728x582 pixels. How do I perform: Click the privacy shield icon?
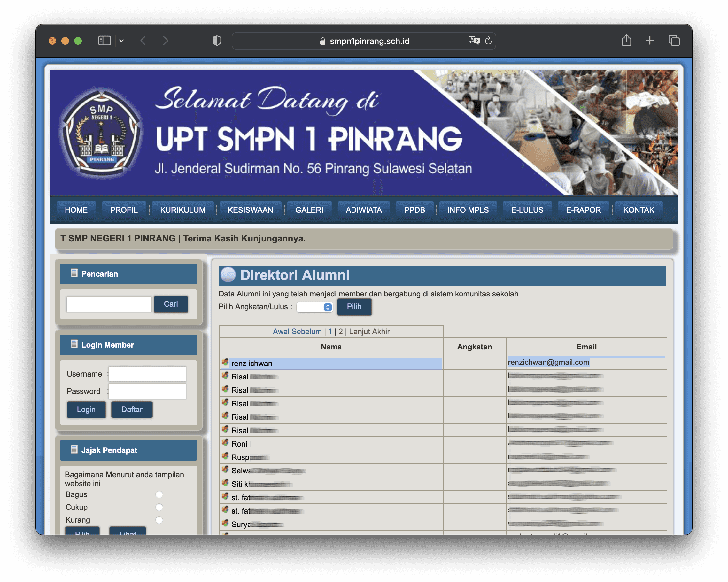216,41
